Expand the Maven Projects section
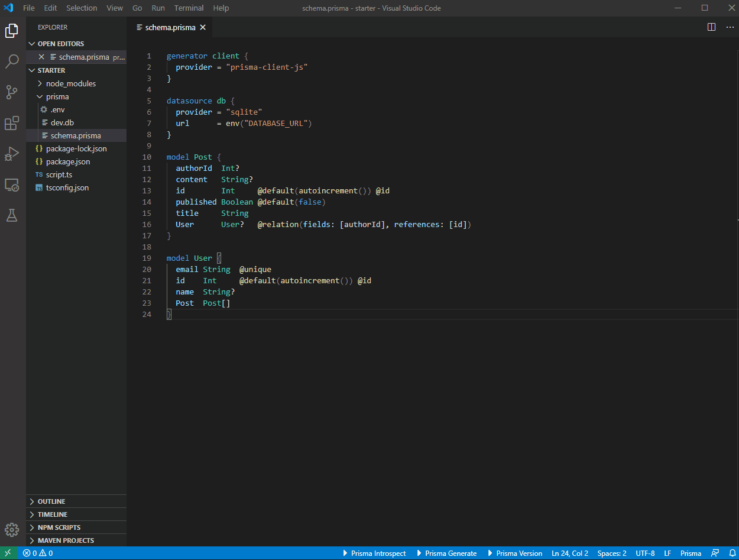 [76, 540]
